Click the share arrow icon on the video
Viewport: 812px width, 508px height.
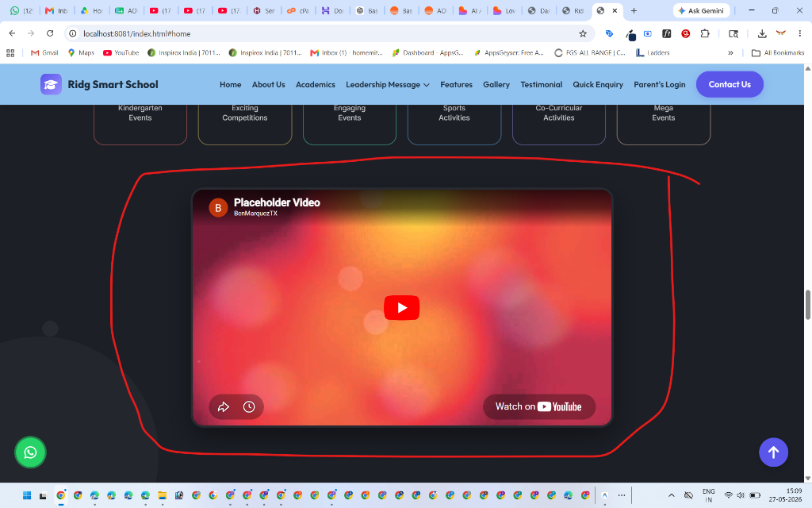click(223, 407)
